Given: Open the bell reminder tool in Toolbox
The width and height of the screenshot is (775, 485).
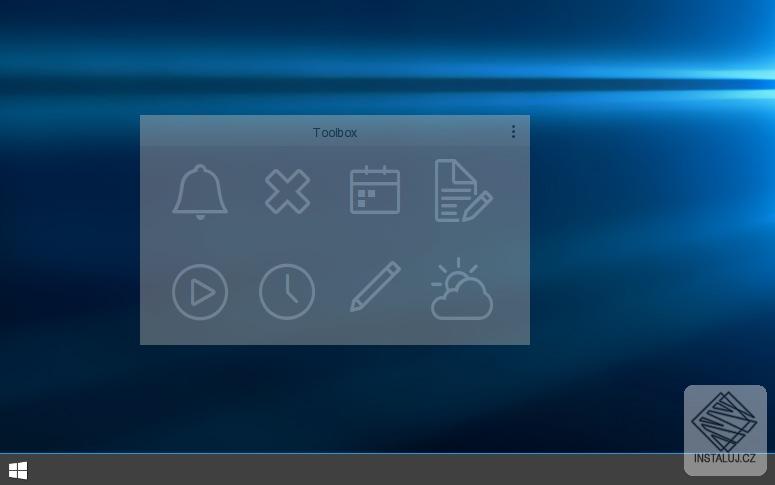Looking at the screenshot, I should (200, 192).
